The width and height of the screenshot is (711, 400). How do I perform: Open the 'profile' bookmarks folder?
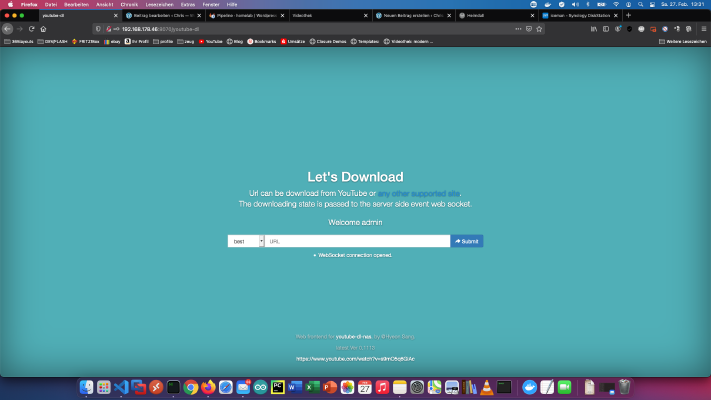click(163, 42)
